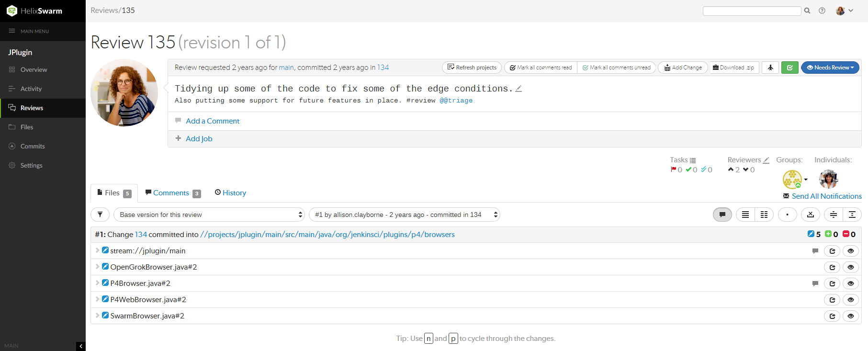
Task: Click the Reviews breadcrumb link
Action: (x=104, y=10)
